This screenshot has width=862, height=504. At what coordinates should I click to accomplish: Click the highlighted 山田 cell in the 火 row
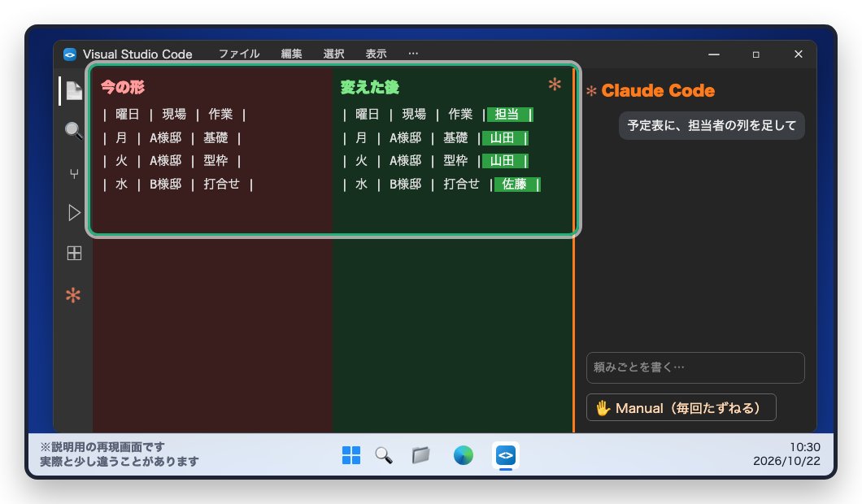[505, 160]
